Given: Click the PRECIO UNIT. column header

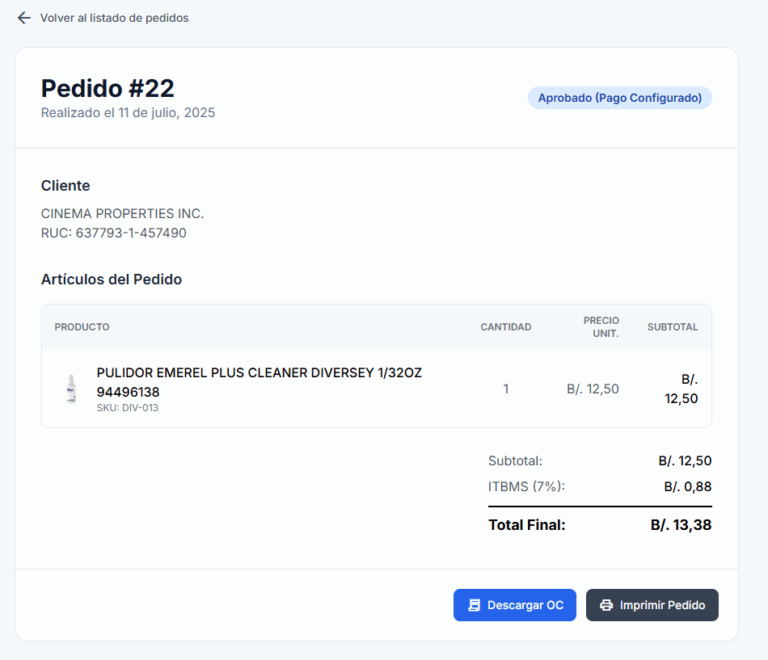Looking at the screenshot, I should point(601,327).
